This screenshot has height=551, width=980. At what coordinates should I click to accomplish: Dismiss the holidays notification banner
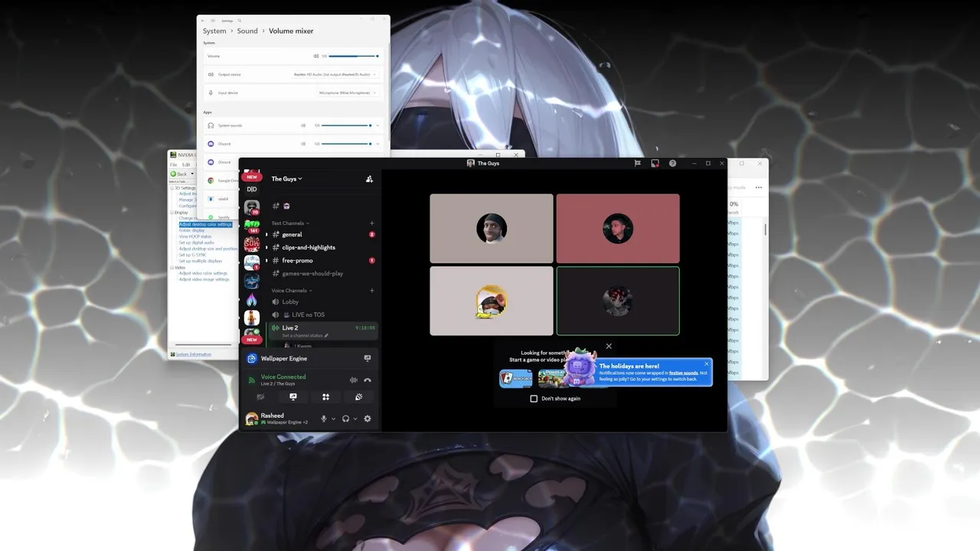coord(706,364)
